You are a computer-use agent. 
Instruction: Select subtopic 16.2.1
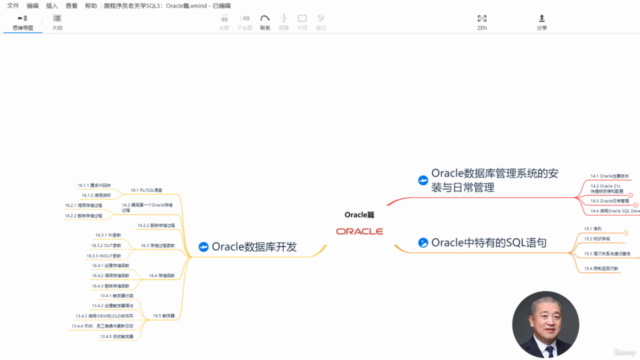pos(83,206)
